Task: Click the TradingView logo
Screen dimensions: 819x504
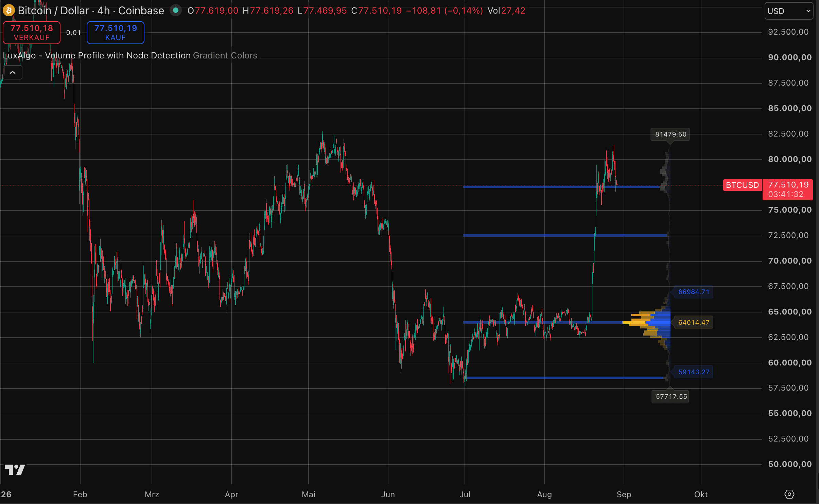Action: click(x=15, y=470)
